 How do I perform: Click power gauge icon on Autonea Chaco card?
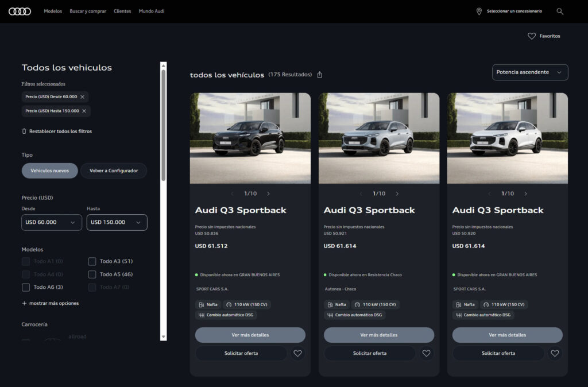[357, 305]
